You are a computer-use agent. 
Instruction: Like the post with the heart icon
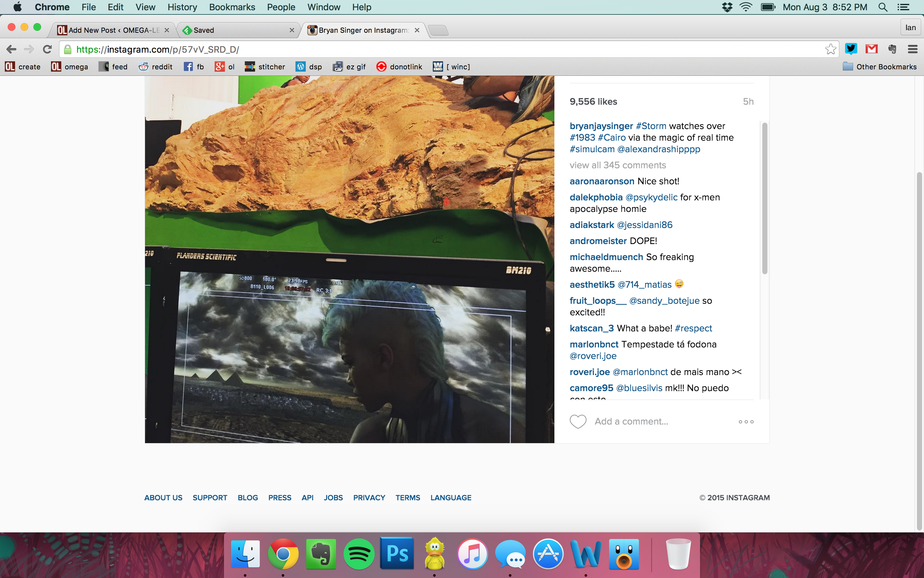578,421
